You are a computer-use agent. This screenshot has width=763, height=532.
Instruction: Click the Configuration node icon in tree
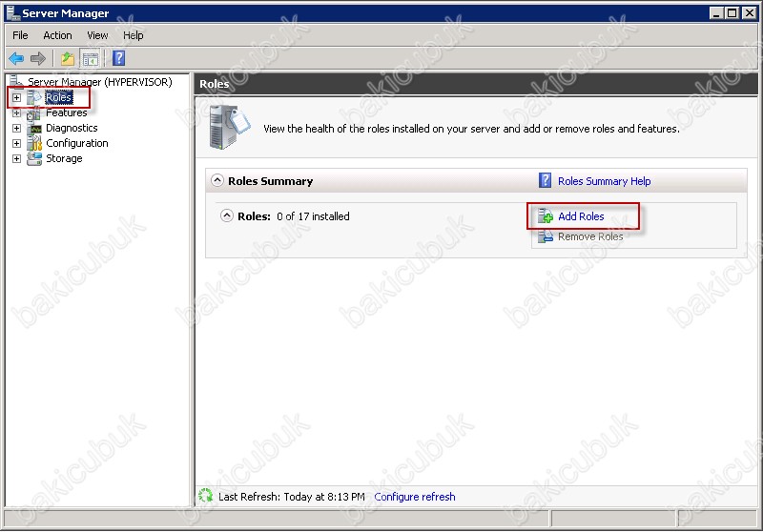(x=34, y=143)
